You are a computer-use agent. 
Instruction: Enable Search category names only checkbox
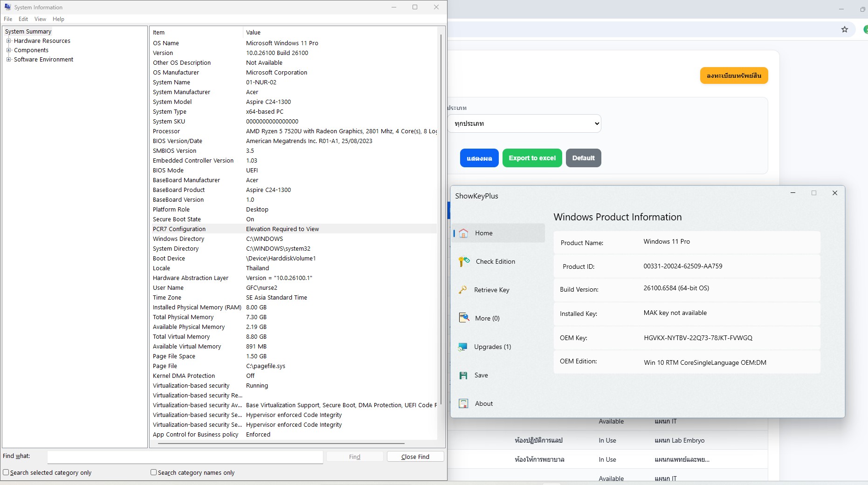click(153, 472)
